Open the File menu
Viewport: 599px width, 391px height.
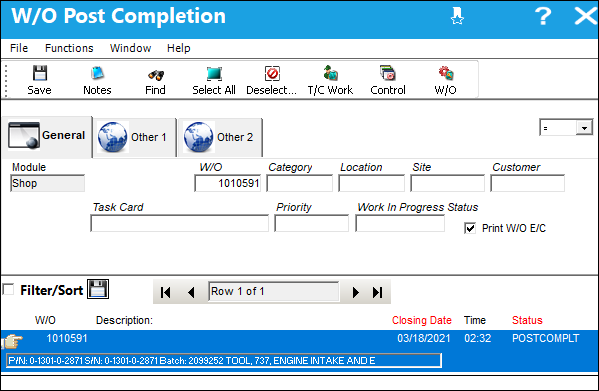(x=19, y=48)
